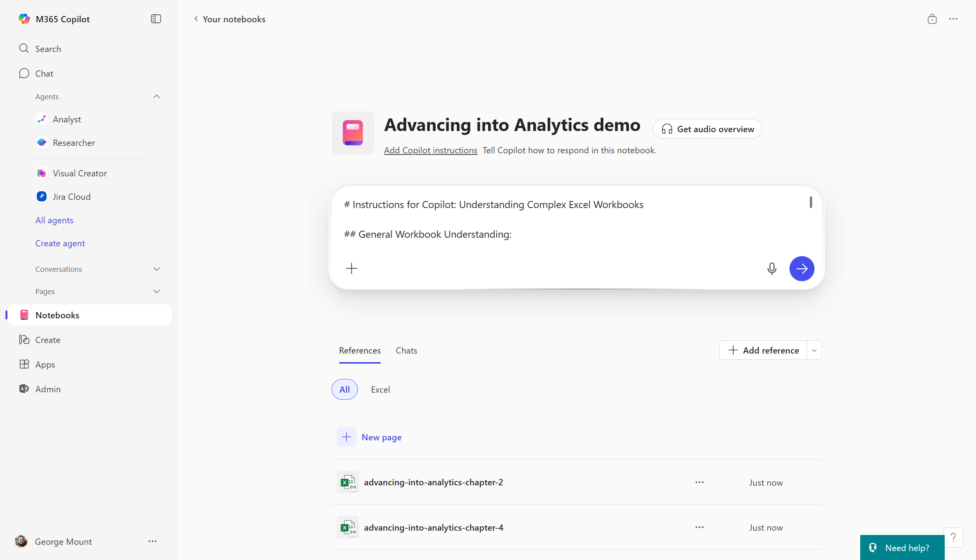Toggle the sidebar collapse panel icon
The image size is (976, 560).
pos(156,19)
